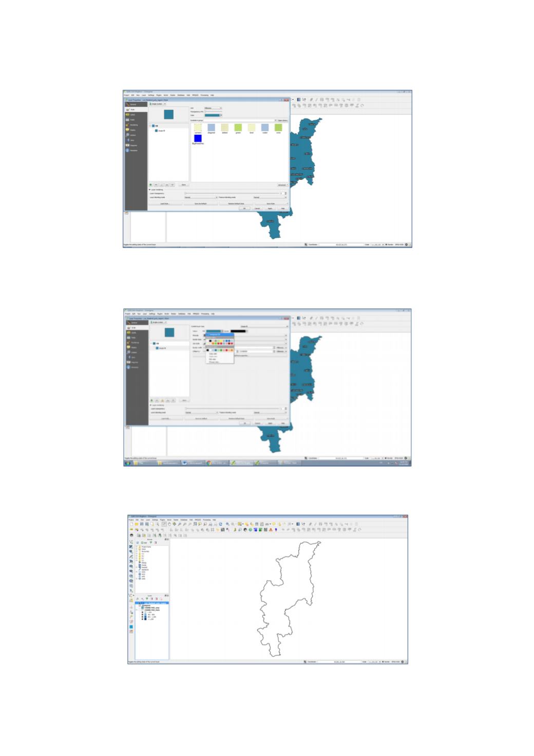Click the Open Project folder icon in the toolbar
This screenshot has height=756, width=534.
point(137,524)
